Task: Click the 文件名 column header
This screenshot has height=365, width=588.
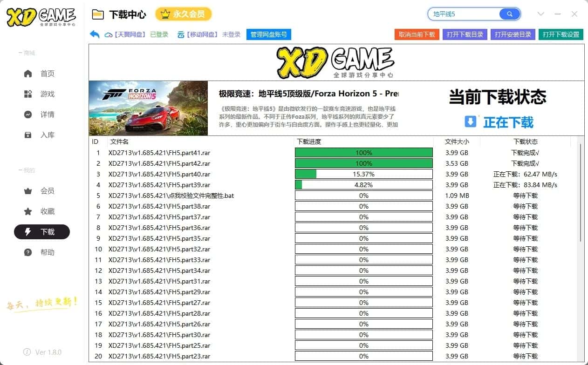Action: [x=119, y=142]
